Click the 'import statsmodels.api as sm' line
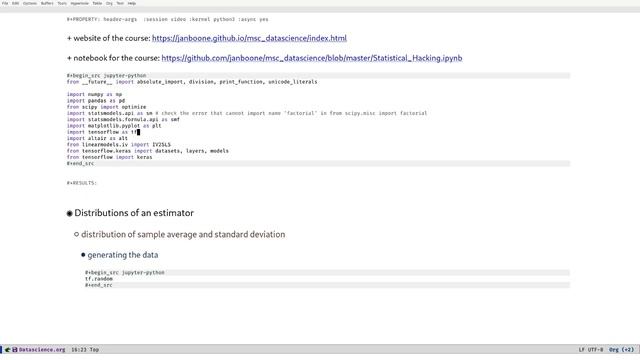The width and height of the screenshot is (640, 360). point(247,113)
